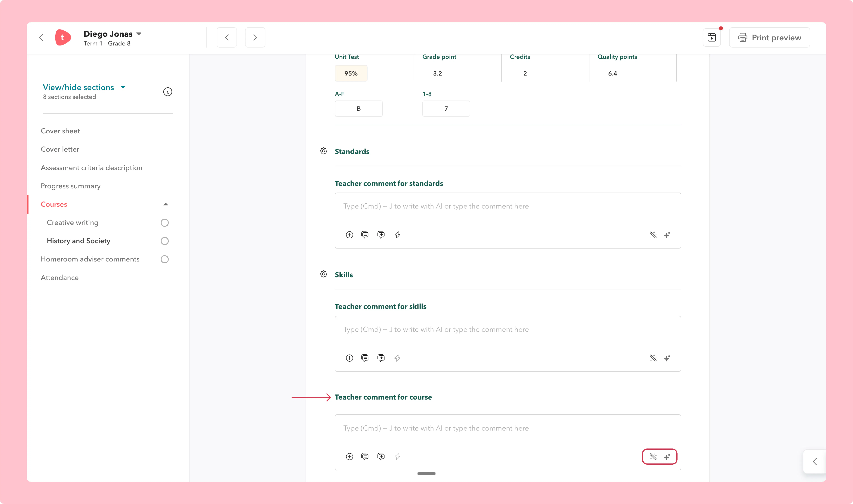853x504 pixels.
Task: Go to previous student with left chevron
Action: pyautogui.click(x=227, y=37)
